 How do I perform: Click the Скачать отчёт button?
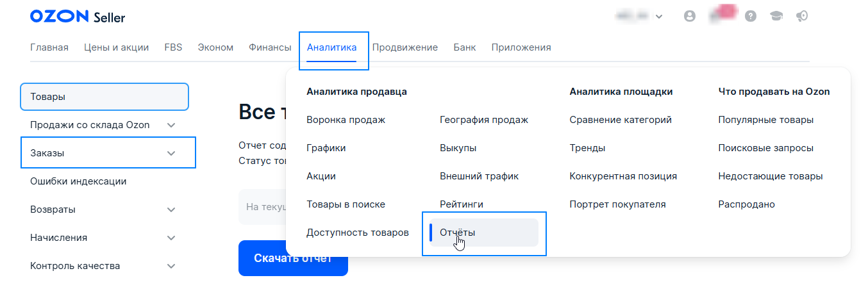coord(293,259)
